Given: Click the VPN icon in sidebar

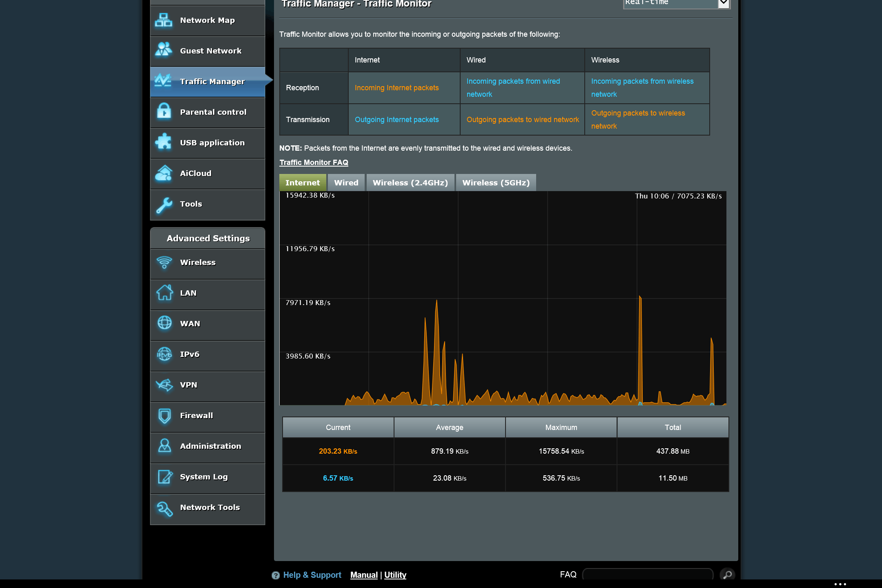Looking at the screenshot, I should [164, 385].
